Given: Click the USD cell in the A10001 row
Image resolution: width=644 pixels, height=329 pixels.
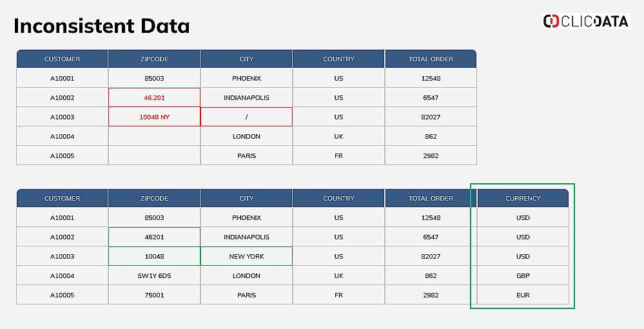Looking at the screenshot, I should click(523, 217).
